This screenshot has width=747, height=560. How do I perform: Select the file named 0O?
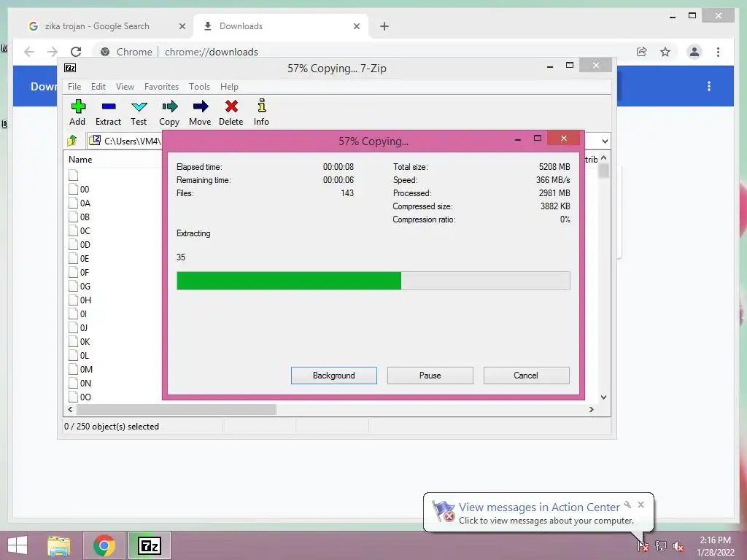85,397
